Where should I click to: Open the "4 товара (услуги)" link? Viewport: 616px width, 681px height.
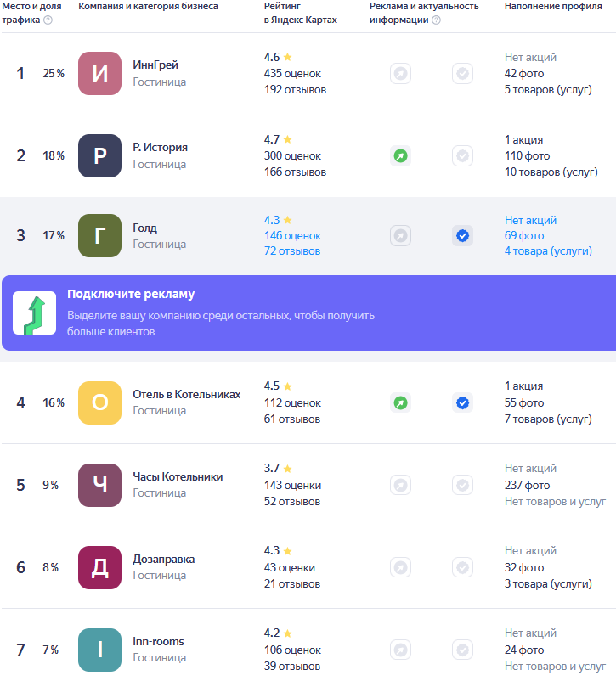point(548,251)
